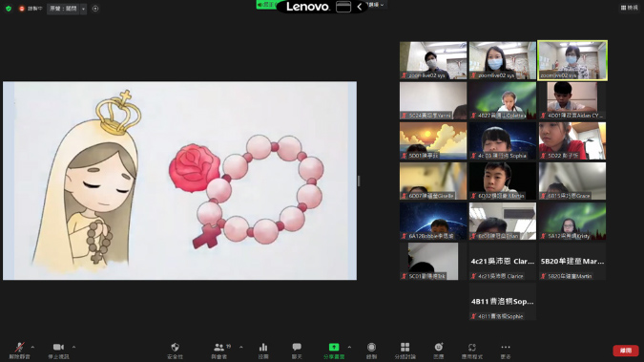Open the original sound dropdown arrow

point(83,9)
